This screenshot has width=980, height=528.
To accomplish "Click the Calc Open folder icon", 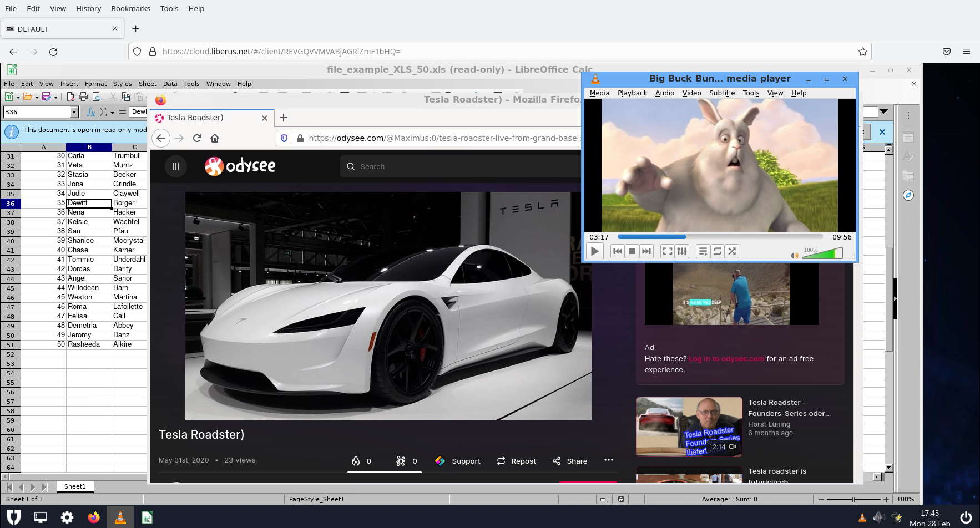I will tap(27, 97).
